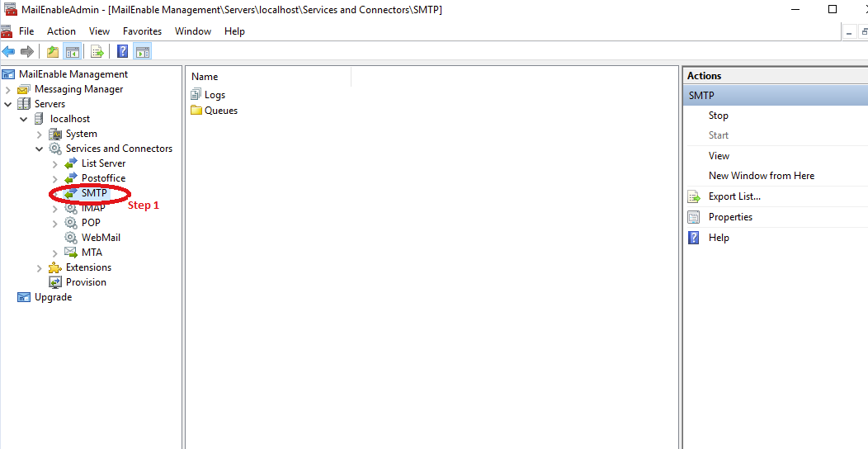Open the File menu
Image resolution: width=868 pixels, height=449 pixels.
click(x=26, y=31)
